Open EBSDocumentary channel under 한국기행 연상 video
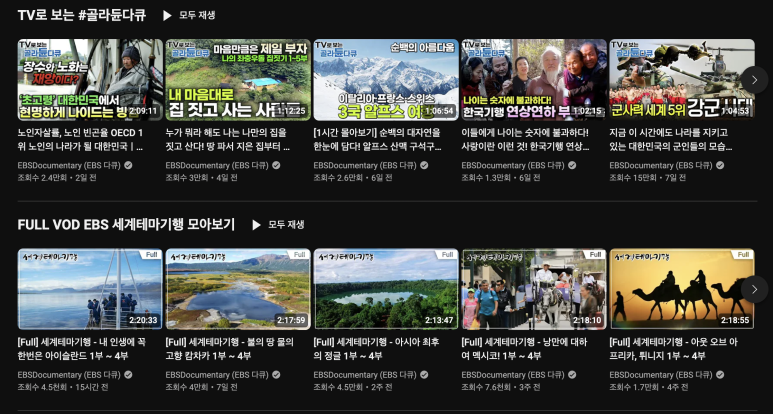Screen dimensions: 773x414 coord(513,166)
